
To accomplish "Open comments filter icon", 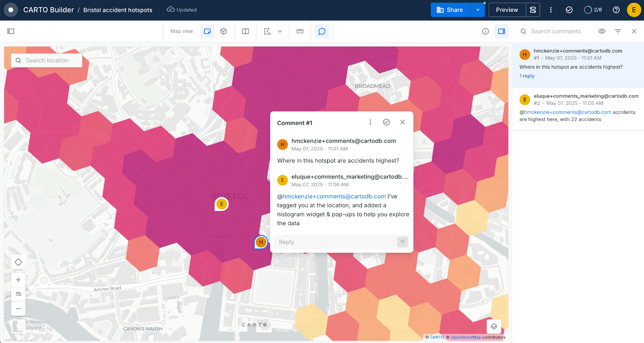I will click(x=618, y=31).
